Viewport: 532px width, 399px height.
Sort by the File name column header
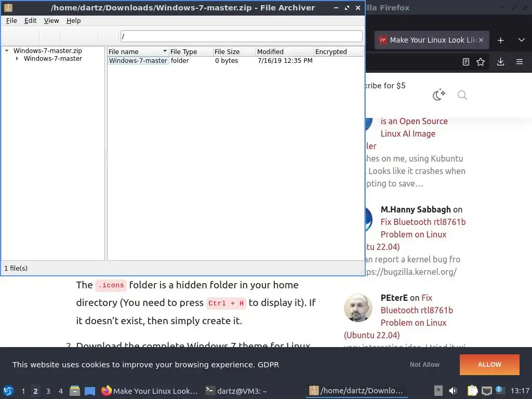[138, 51]
